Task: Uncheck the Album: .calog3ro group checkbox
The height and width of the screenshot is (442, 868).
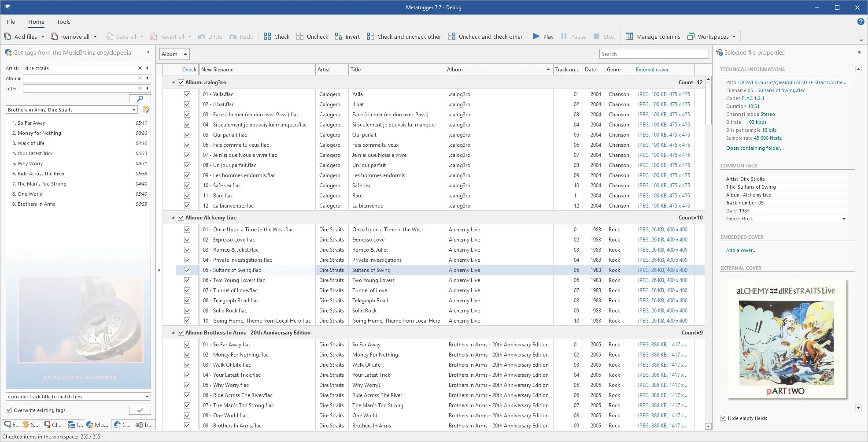Action: coord(181,82)
